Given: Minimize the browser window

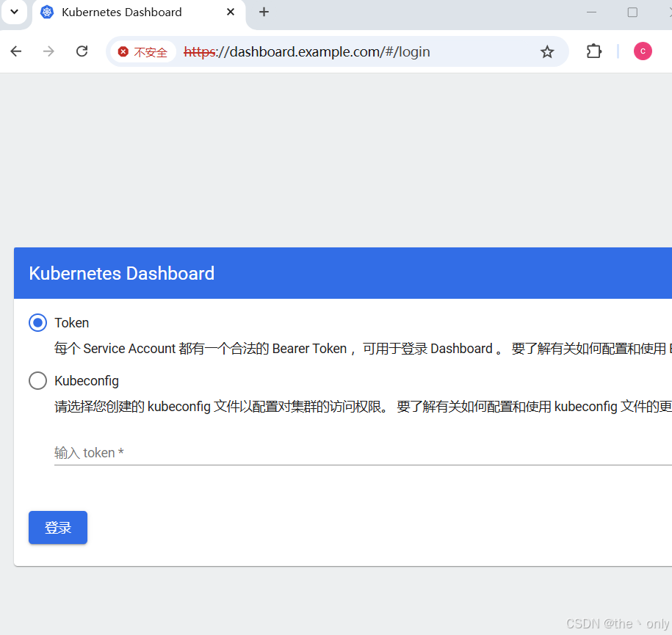Looking at the screenshot, I should [591, 12].
